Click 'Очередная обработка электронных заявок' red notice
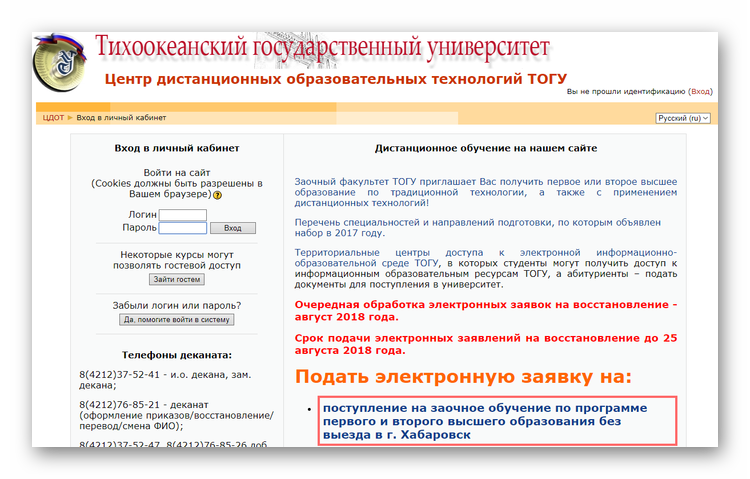This screenshot has height=479, width=750. click(485, 311)
